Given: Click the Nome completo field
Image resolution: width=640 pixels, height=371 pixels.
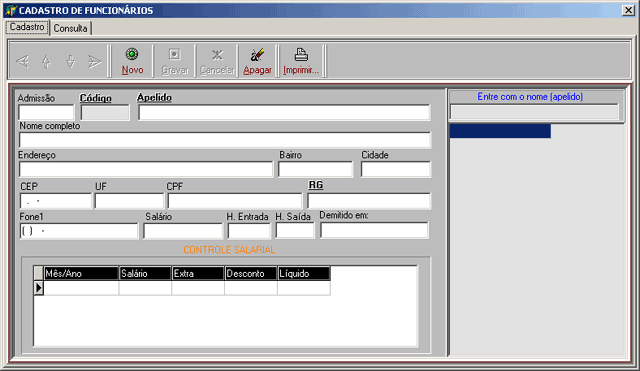Looking at the screenshot, I should point(225,140).
